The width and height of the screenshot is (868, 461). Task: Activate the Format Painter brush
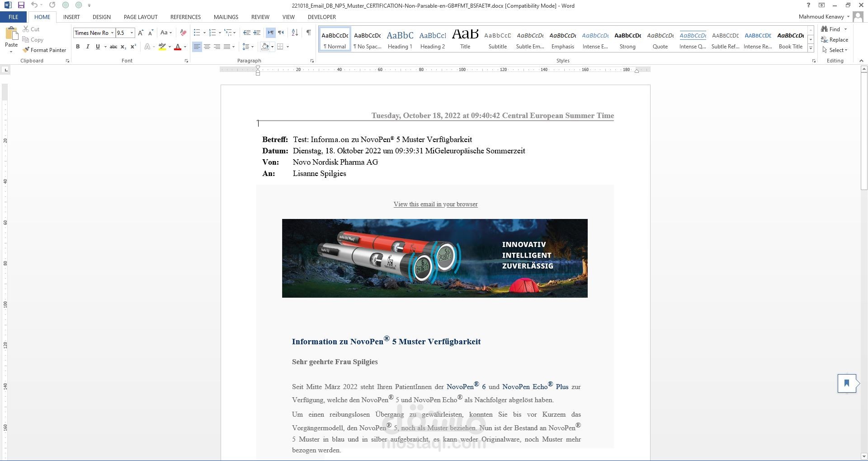point(44,50)
